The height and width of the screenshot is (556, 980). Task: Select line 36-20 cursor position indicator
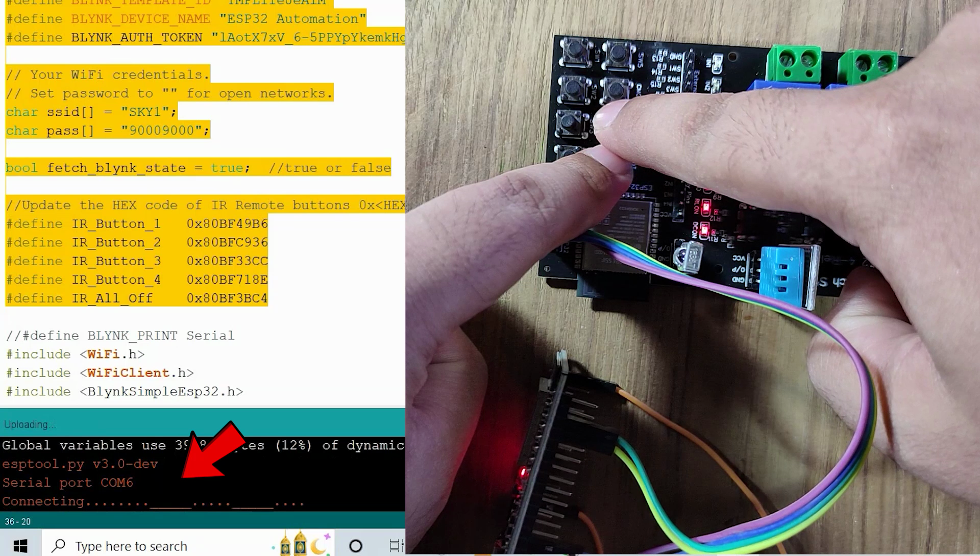(x=17, y=521)
